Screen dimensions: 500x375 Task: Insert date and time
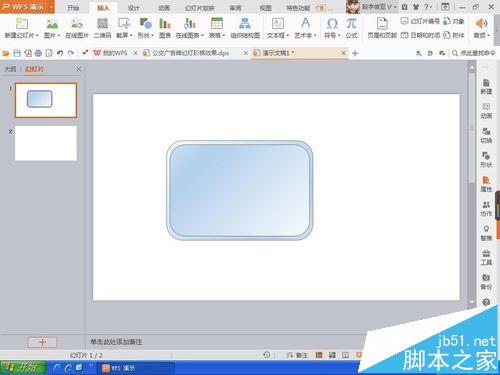420,35
